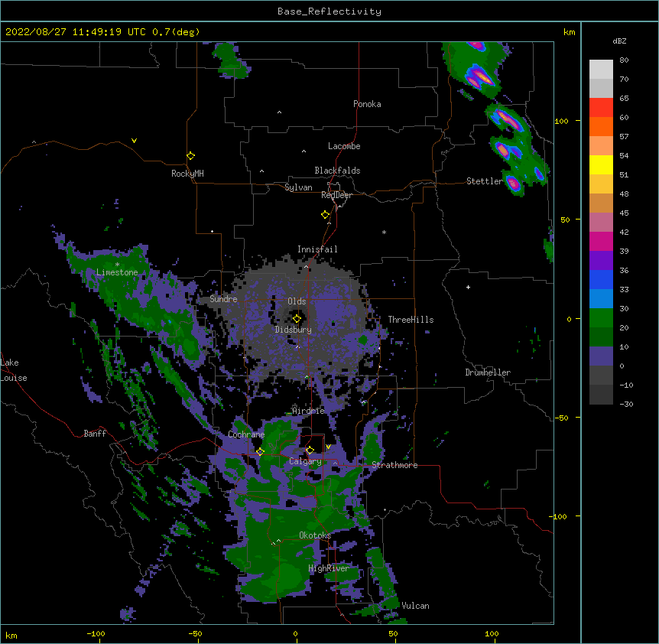The width and height of the screenshot is (659, 644).
Task: Click the Airdrie city label
Action: click(x=309, y=411)
